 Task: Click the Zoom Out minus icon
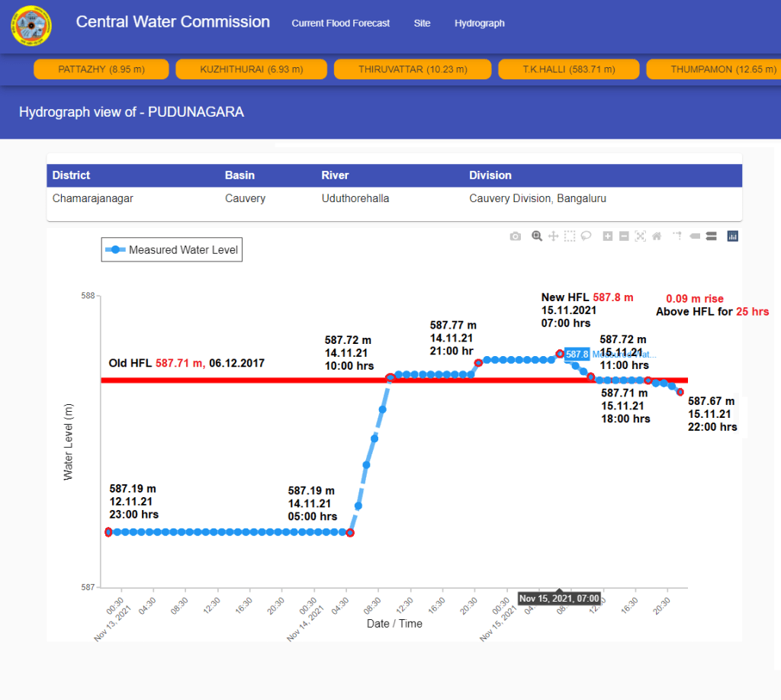pos(624,236)
